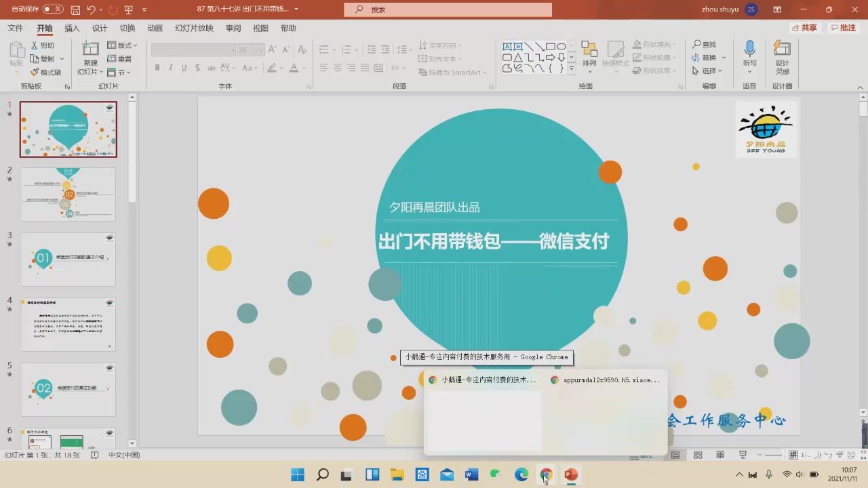Toggle Underline formatting
The image size is (868, 488).
184,68
